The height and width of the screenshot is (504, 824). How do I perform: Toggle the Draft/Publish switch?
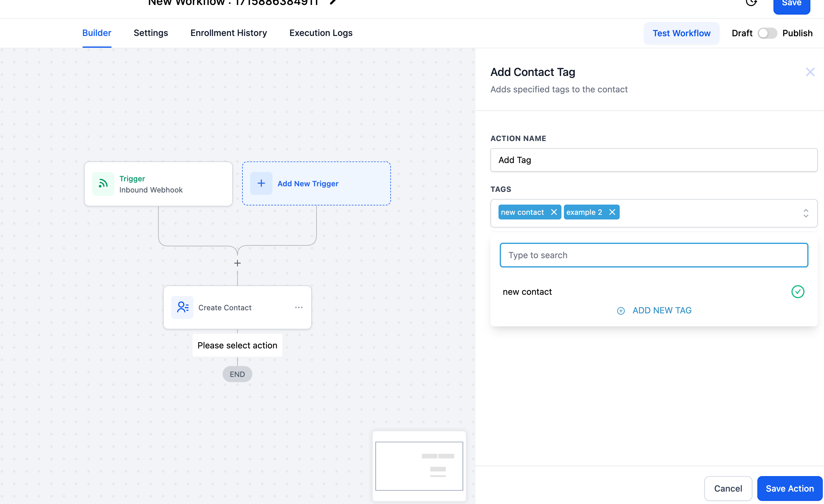(x=767, y=33)
